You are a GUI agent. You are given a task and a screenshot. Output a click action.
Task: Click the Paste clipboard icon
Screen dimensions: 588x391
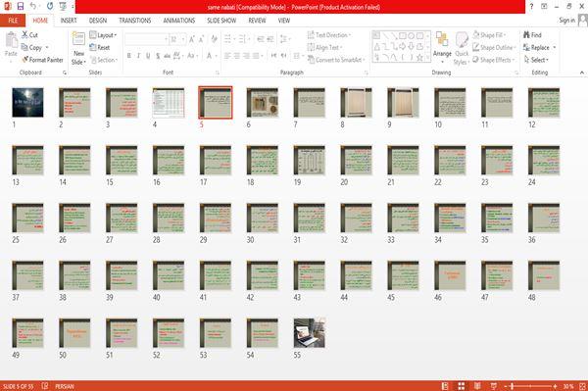pyautogui.click(x=11, y=40)
